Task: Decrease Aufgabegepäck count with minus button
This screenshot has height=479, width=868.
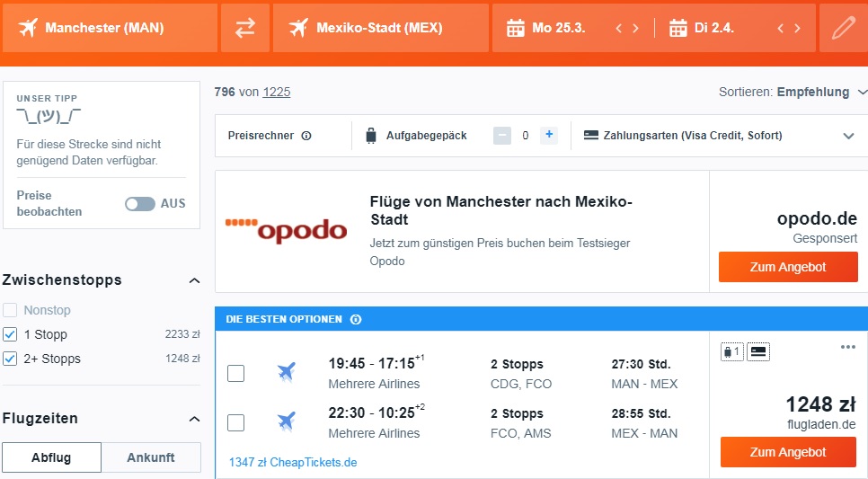Action: coord(502,135)
